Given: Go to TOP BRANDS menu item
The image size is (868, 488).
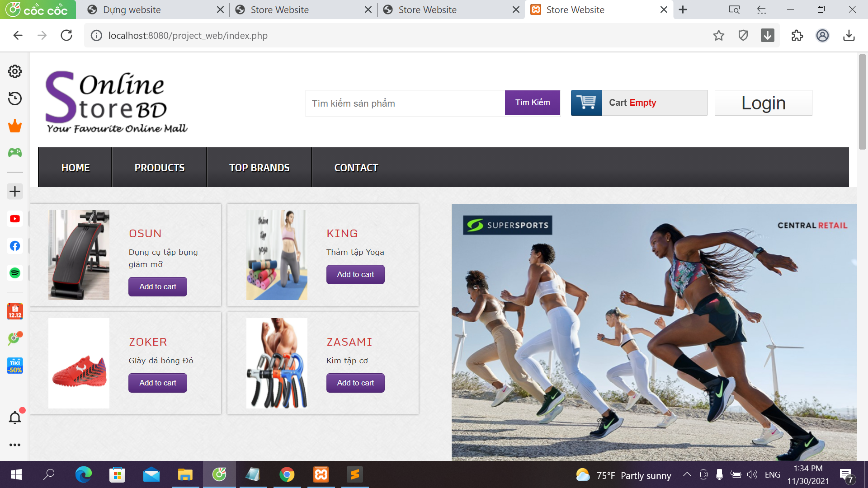Looking at the screenshot, I should 259,168.
